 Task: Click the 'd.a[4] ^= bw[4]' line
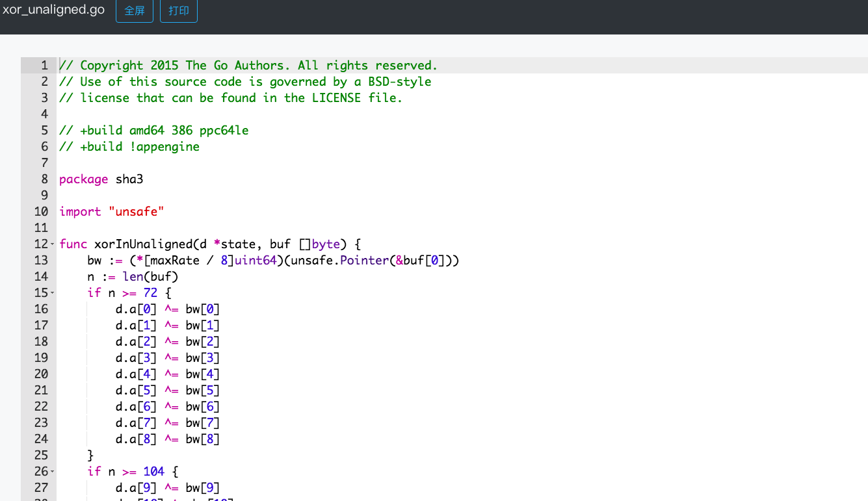pos(168,374)
